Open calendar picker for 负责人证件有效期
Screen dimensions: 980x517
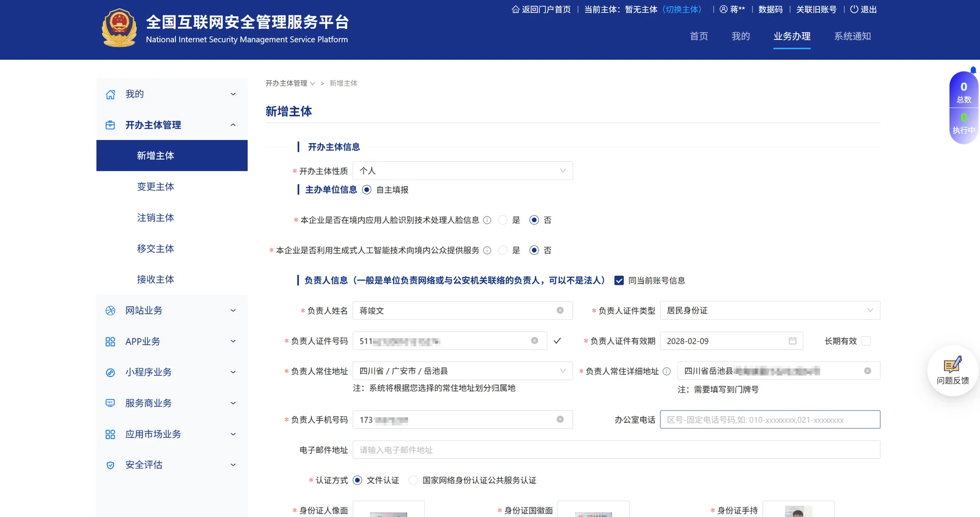click(793, 341)
